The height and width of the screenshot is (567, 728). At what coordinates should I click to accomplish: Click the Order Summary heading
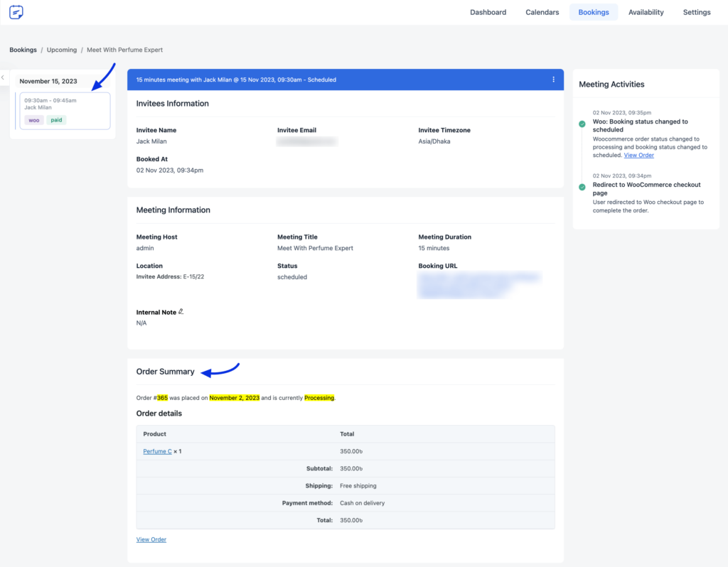click(x=165, y=372)
